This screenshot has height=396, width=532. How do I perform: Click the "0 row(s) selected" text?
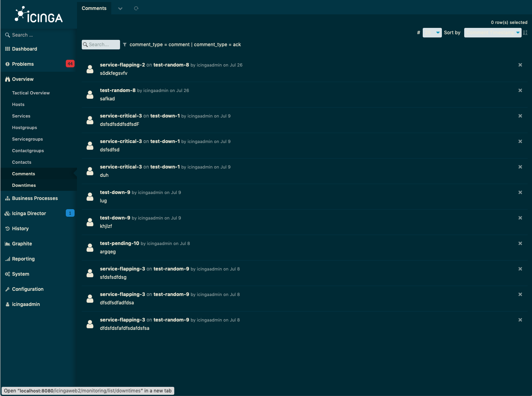click(x=509, y=22)
